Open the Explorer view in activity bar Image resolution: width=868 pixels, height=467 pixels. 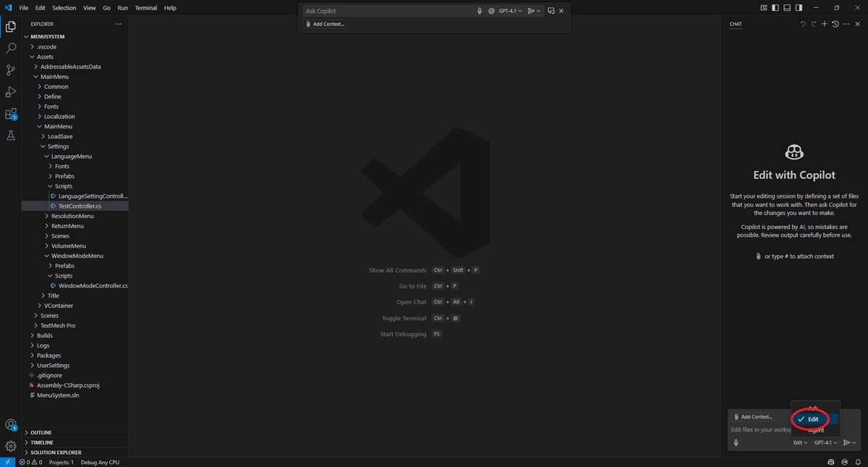pyautogui.click(x=10, y=25)
